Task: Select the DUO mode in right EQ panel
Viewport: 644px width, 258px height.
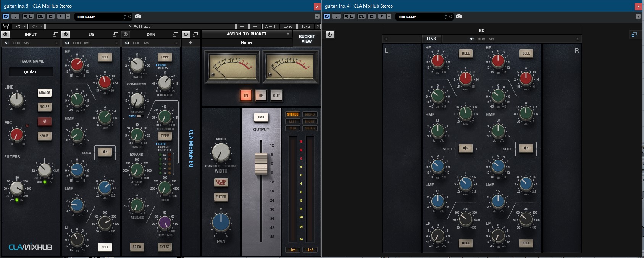Action: coord(481,39)
